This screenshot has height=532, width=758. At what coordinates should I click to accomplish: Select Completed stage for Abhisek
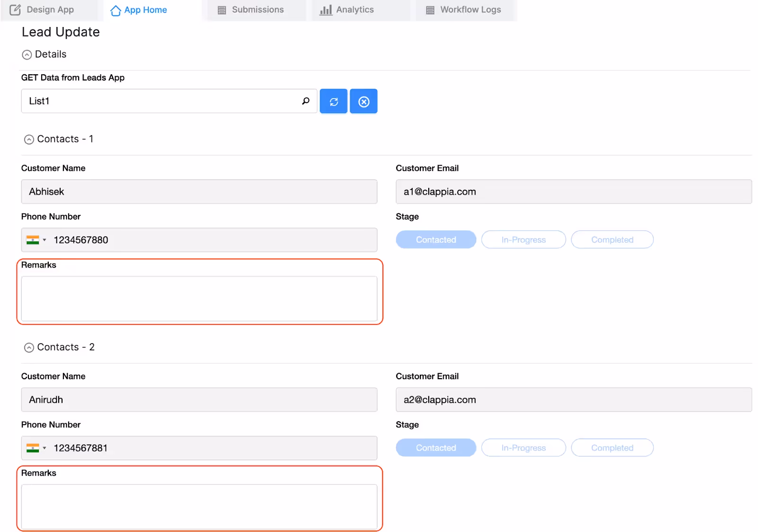tap(612, 239)
